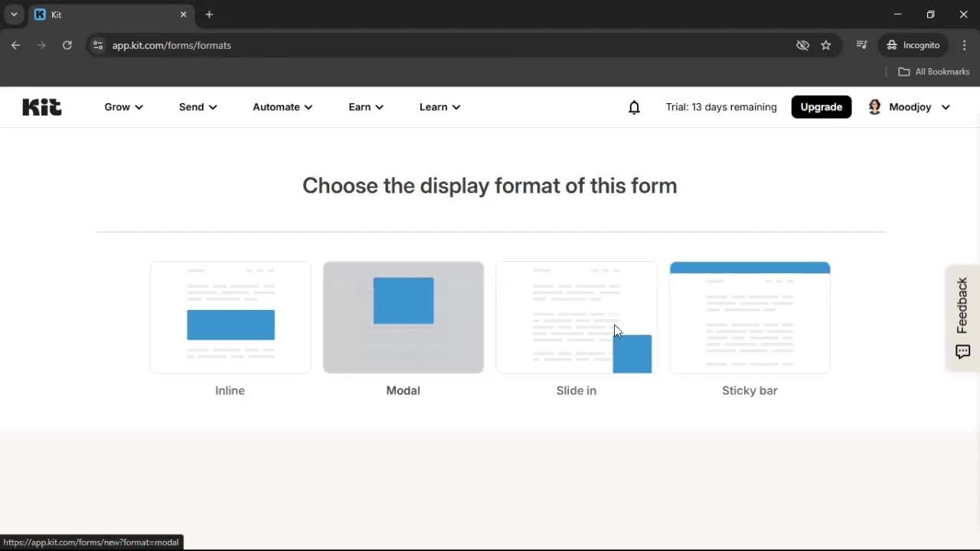Image resolution: width=980 pixels, height=551 pixels.
Task: Click the address bar URL
Action: 171,45
